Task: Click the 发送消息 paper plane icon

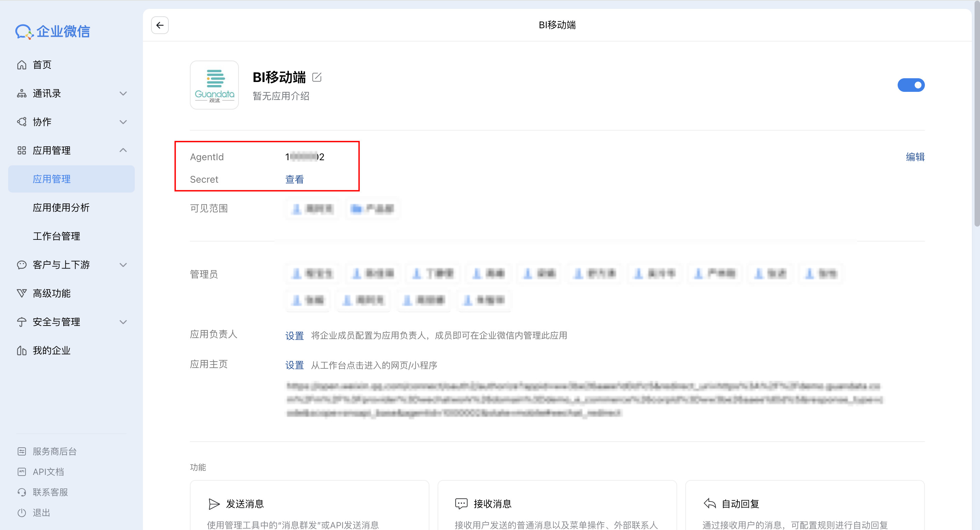Action: pos(214,504)
